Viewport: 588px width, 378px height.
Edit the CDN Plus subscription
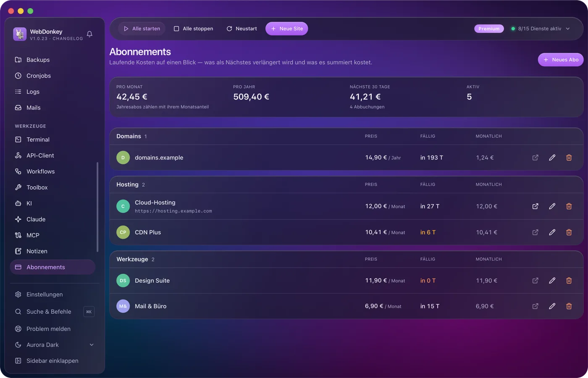tap(552, 232)
